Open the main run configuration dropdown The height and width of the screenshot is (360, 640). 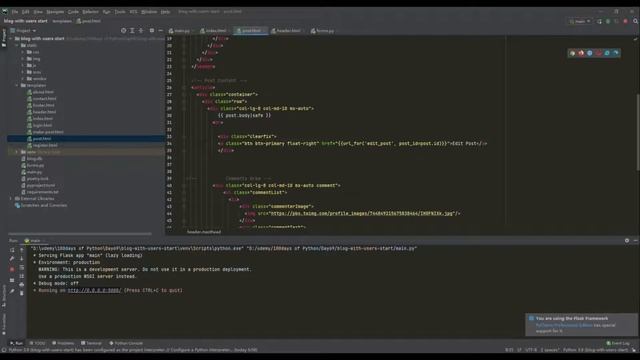[580, 21]
